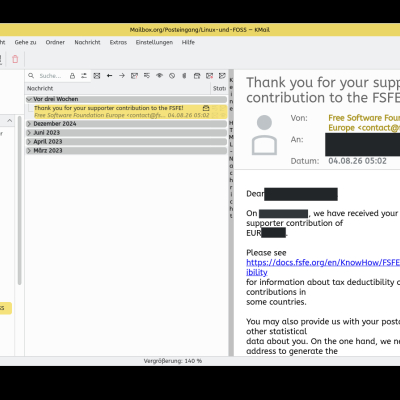Toggle the quick search lock icon
The width and height of the screenshot is (400, 400).
[72, 76]
